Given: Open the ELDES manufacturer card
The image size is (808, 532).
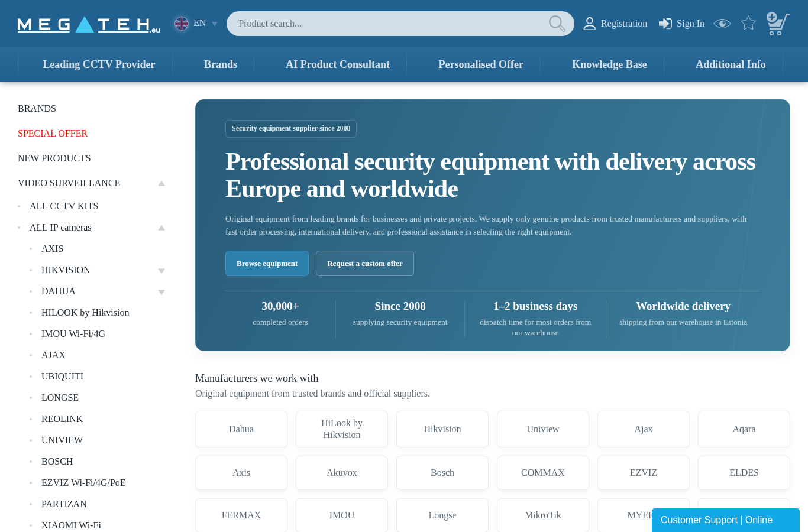Looking at the screenshot, I should [x=744, y=473].
